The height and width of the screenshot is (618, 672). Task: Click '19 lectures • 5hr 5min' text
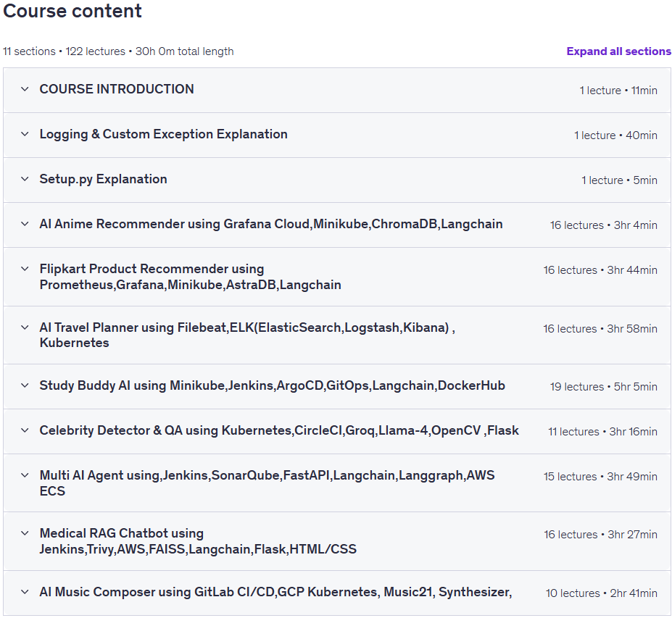pos(603,387)
